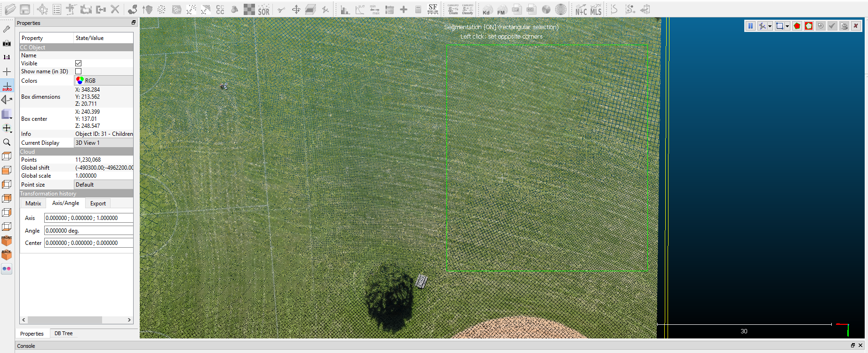This screenshot has width=868, height=353.
Task: Toggle the Show name (in 3D) checkbox
Action: 78,71
